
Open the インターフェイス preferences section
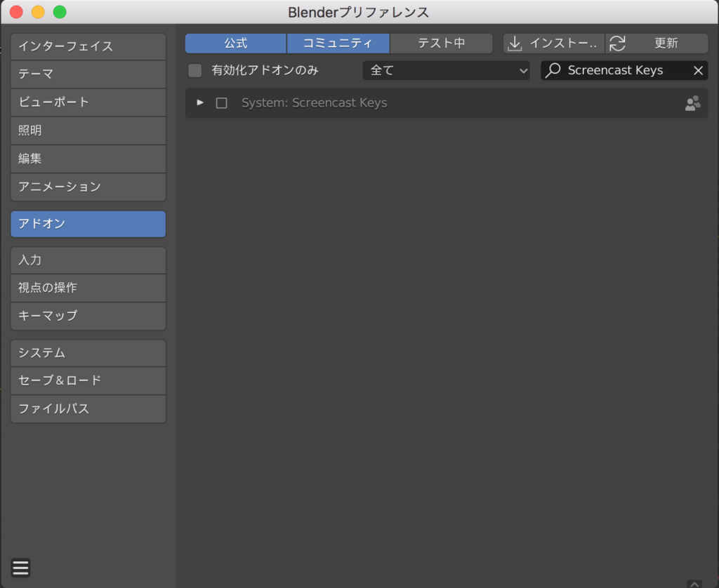click(88, 46)
